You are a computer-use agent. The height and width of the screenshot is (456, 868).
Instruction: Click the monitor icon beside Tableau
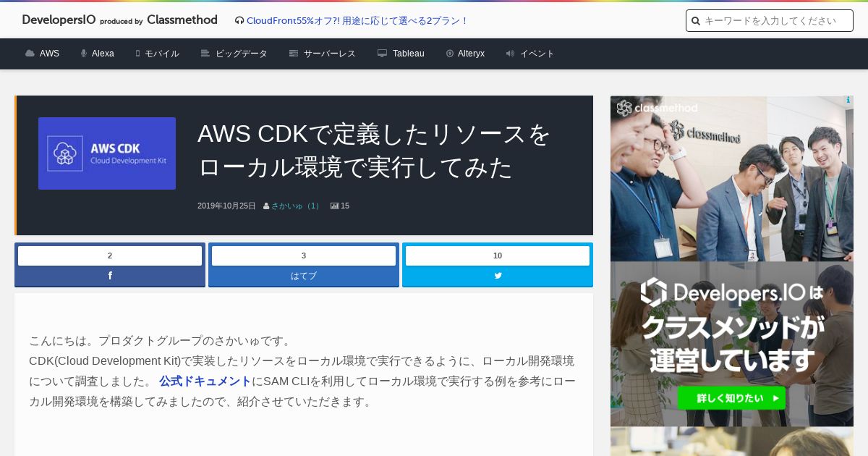382,54
